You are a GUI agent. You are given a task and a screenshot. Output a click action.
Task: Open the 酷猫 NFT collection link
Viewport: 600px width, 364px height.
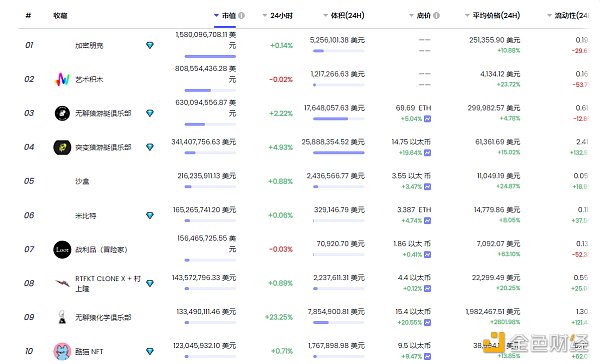coord(89,351)
